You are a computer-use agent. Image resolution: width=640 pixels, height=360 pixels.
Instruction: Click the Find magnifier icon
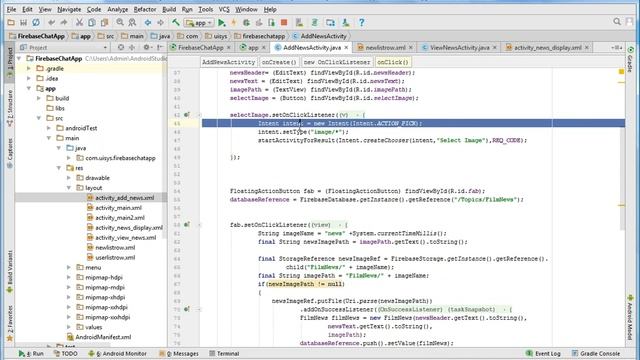[x=120, y=22]
